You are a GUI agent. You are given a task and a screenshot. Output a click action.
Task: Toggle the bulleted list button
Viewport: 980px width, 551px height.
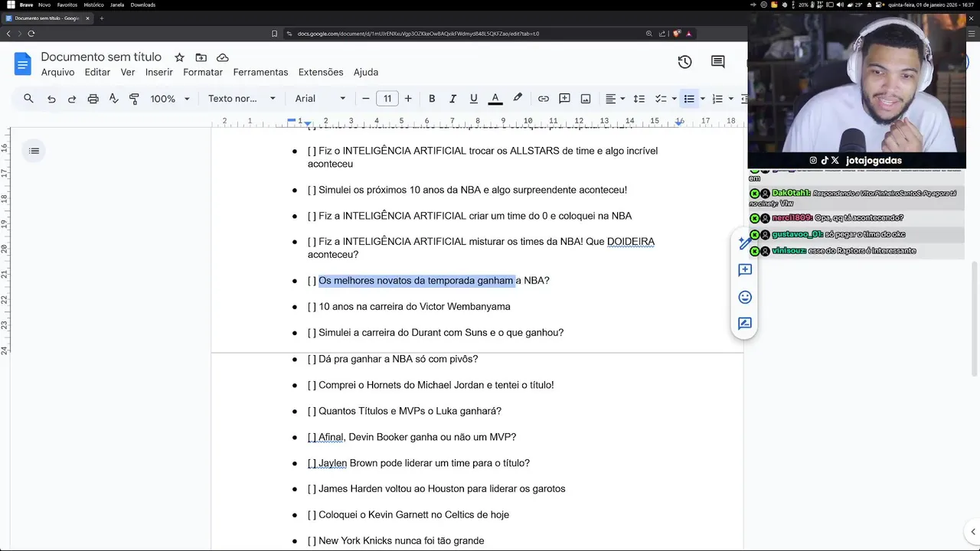689,99
